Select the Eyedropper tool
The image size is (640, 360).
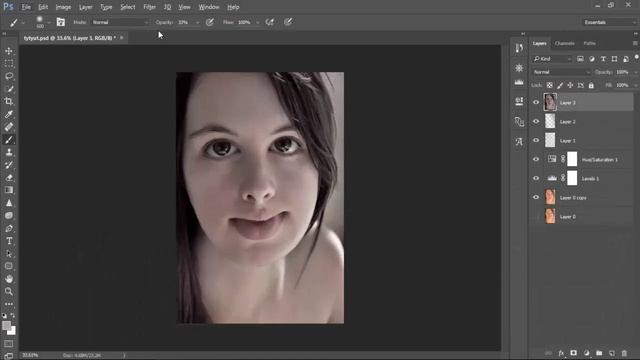(9, 114)
